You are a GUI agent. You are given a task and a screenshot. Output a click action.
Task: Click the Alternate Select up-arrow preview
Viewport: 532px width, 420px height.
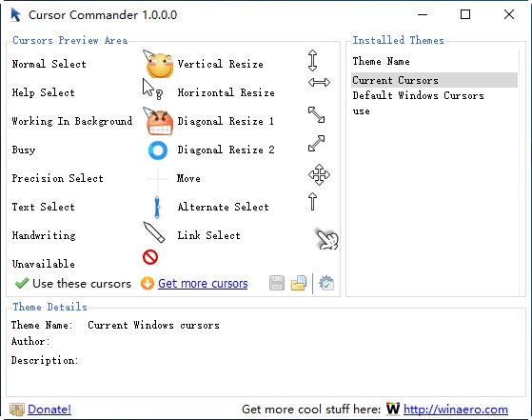[x=312, y=202]
